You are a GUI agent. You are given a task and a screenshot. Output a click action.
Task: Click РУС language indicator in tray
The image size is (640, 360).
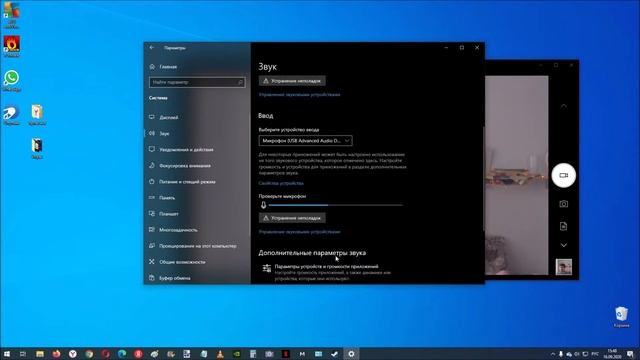(595, 354)
